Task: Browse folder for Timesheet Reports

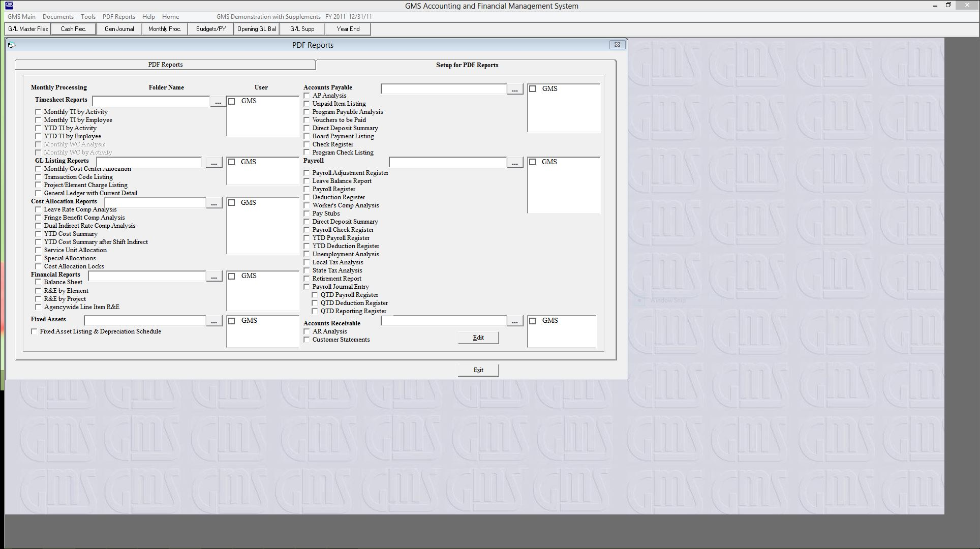Action: 218,102
